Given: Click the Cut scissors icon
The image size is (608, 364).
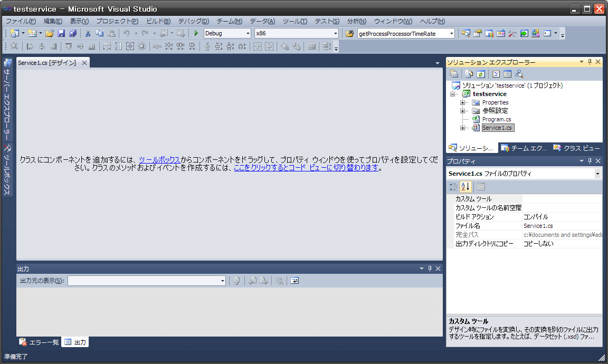Looking at the screenshot, I should point(88,33).
